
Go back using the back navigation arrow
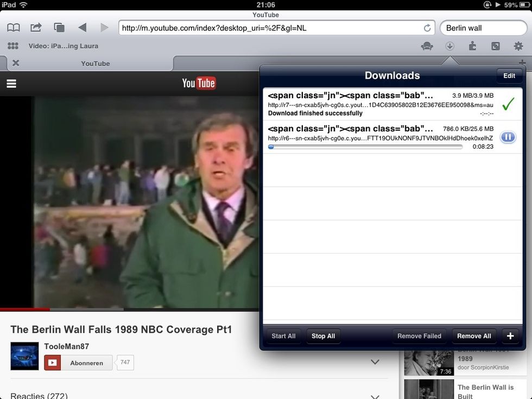point(82,27)
